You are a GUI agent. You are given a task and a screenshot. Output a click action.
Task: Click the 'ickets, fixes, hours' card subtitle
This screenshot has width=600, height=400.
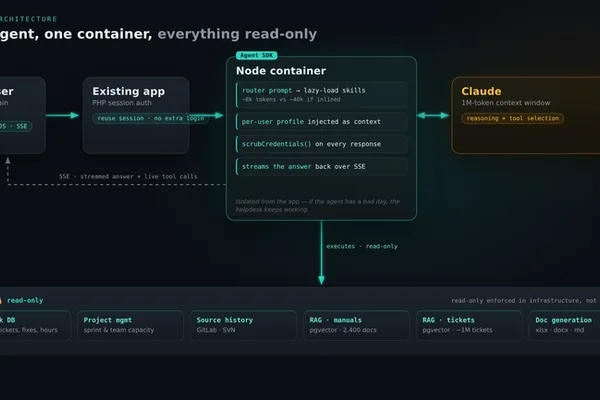(x=29, y=330)
